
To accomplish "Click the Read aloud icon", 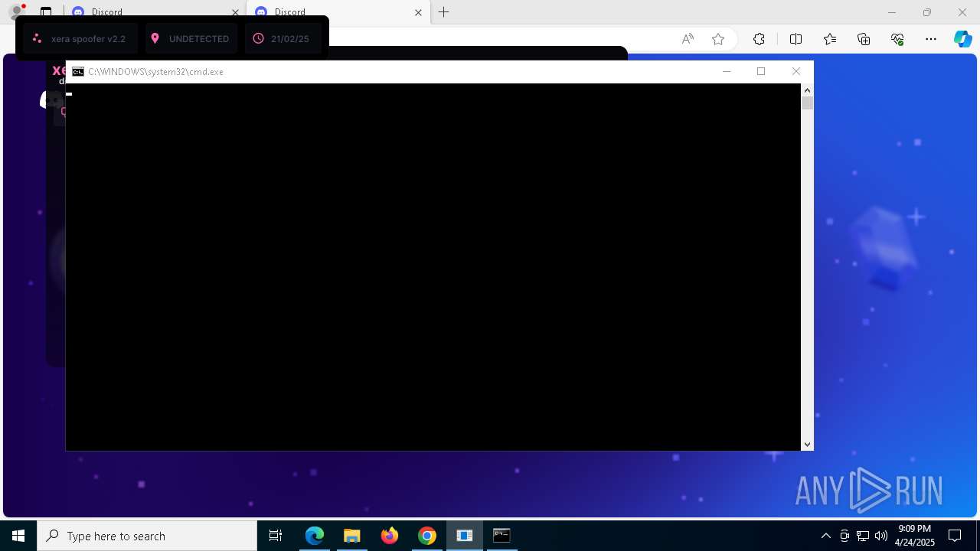I will pyautogui.click(x=688, y=39).
